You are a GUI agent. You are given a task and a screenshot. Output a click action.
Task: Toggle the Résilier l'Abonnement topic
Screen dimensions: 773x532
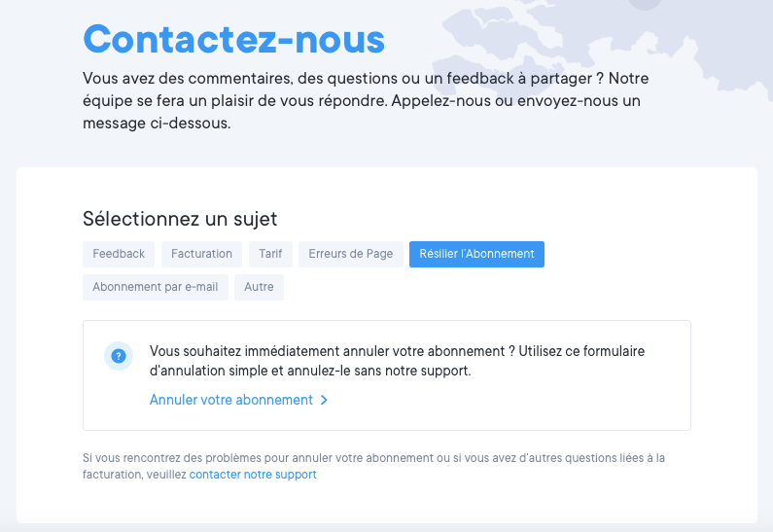[476, 254]
